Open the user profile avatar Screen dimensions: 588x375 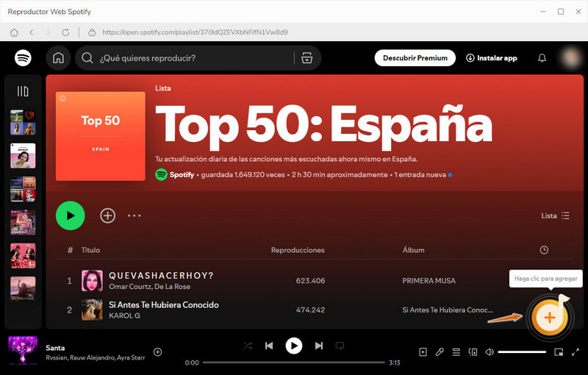coord(571,57)
